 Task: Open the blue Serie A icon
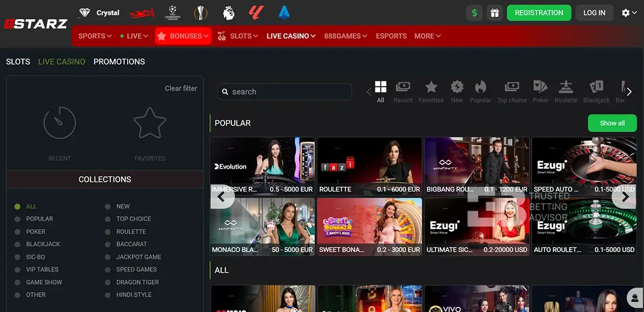[284, 13]
